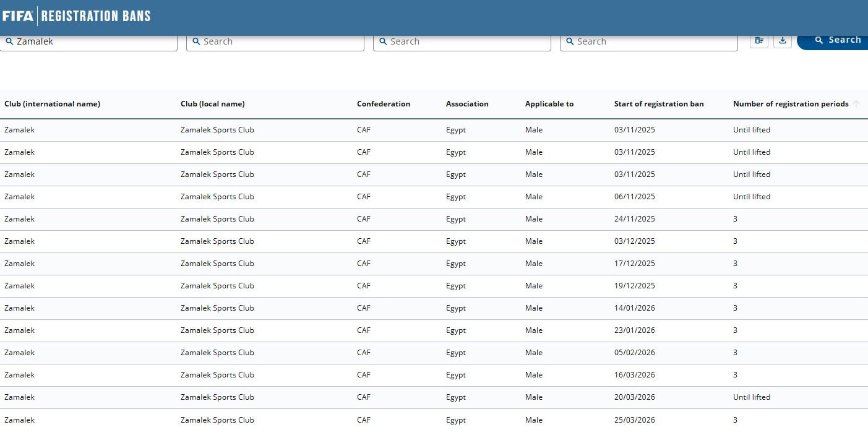Sort by Club (international name) column header
Image resolution: width=868 pixels, height=435 pixels.
coord(52,104)
